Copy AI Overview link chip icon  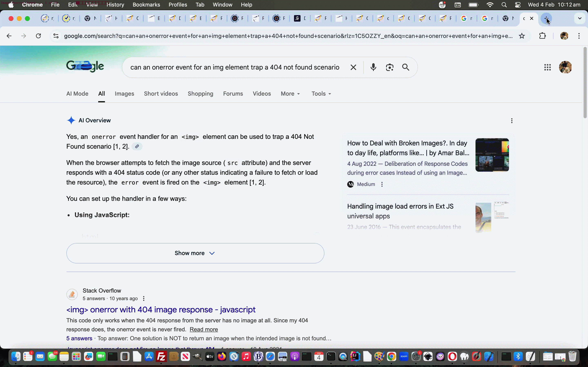[137, 146]
